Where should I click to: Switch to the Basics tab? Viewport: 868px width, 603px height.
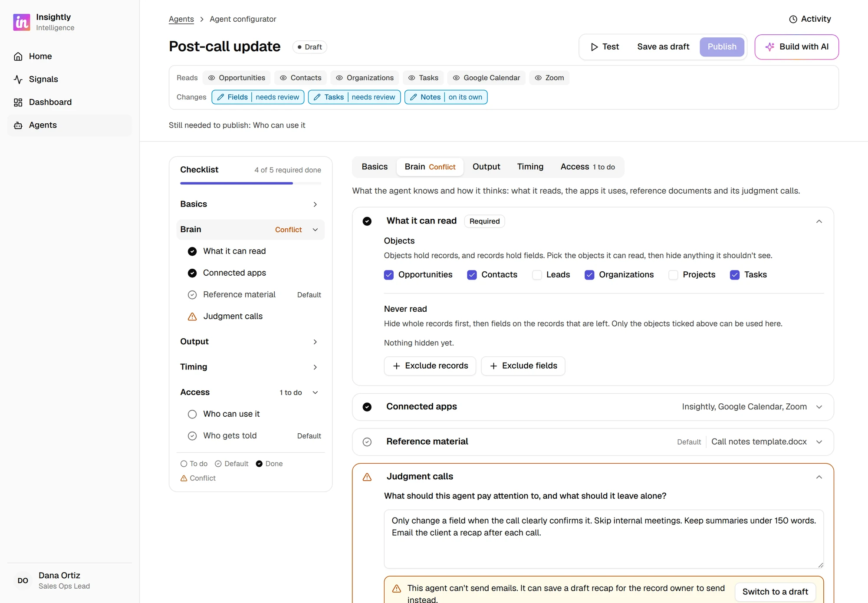375,167
